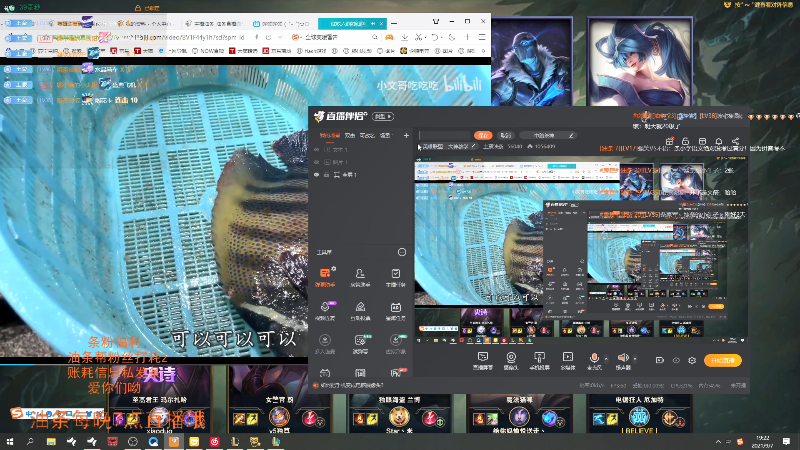Mute the microphone in the bottom toolbar
This screenshot has width=800, height=450.
[594, 358]
